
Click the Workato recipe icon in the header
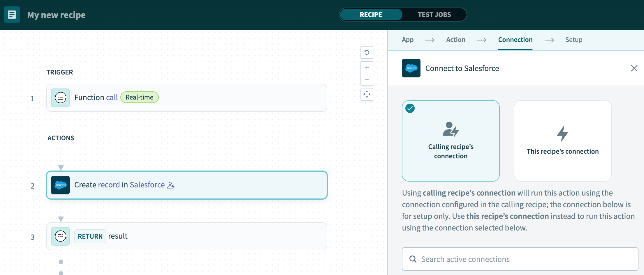12,15
